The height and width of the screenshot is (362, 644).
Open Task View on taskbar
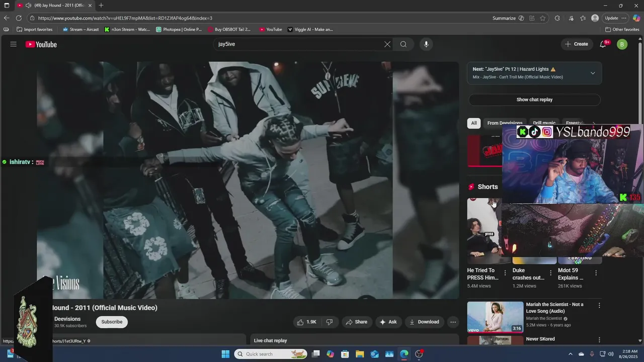[316, 354]
